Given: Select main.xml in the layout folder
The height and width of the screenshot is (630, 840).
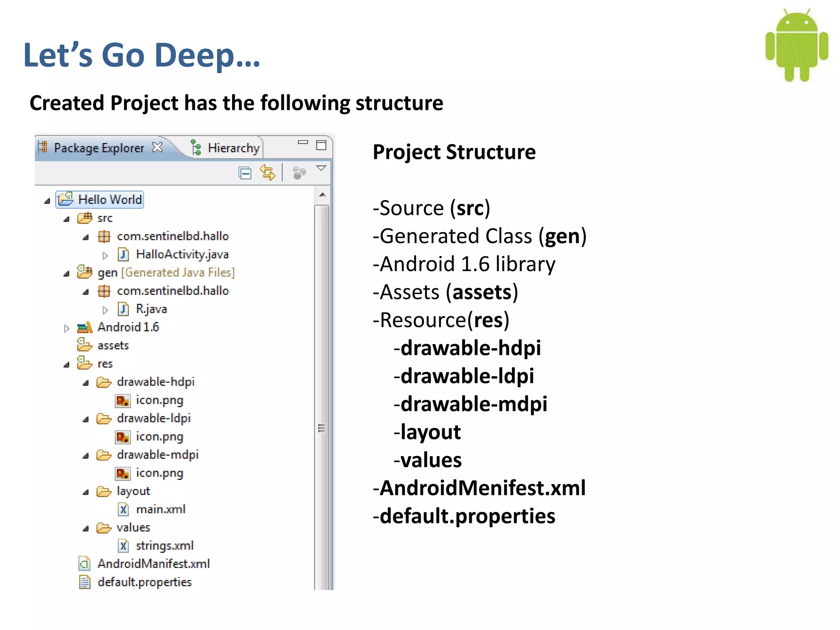Looking at the screenshot, I should pyautogui.click(x=161, y=509).
